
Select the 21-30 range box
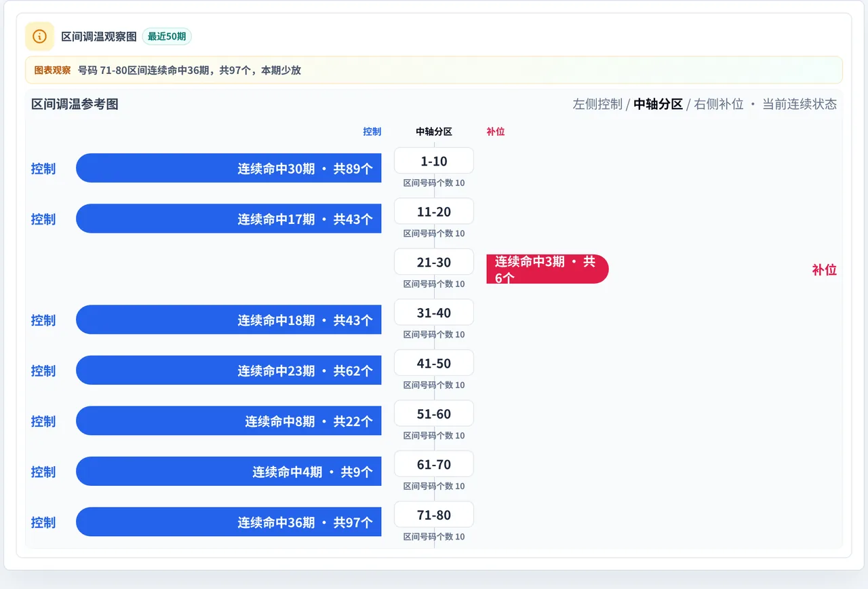434,262
